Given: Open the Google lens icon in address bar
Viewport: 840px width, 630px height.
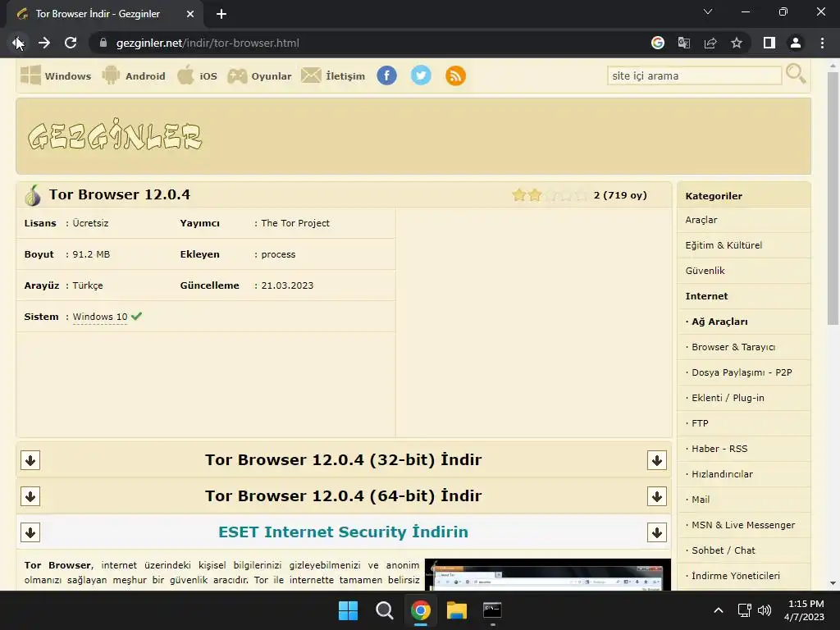Looking at the screenshot, I should click(x=658, y=43).
